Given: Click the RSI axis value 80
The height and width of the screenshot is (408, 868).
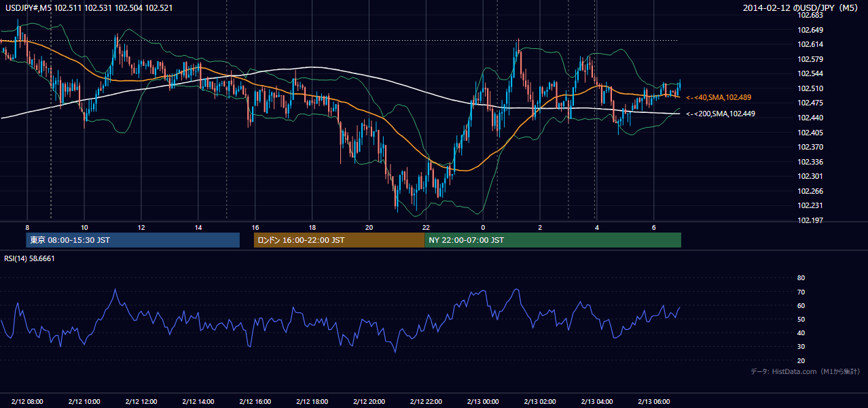Looking at the screenshot, I should [x=801, y=278].
